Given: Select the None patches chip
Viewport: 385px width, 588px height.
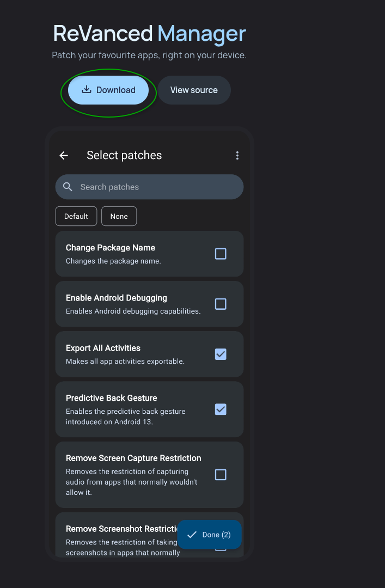Looking at the screenshot, I should tap(119, 216).
